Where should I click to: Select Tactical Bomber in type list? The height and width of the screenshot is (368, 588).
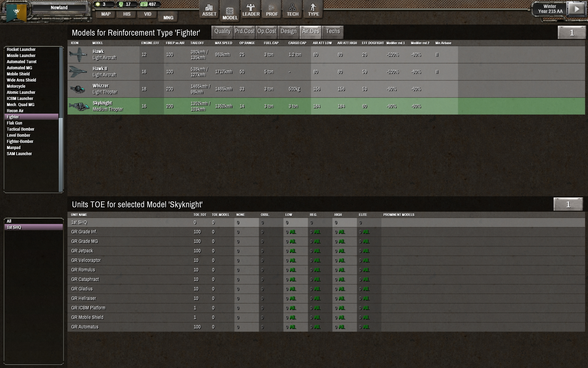click(x=21, y=129)
